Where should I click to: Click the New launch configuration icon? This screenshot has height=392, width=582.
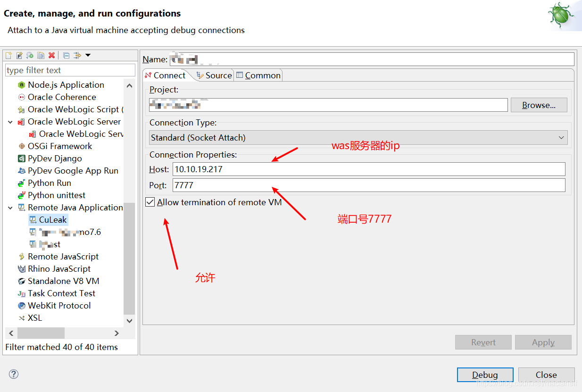point(8,56)
